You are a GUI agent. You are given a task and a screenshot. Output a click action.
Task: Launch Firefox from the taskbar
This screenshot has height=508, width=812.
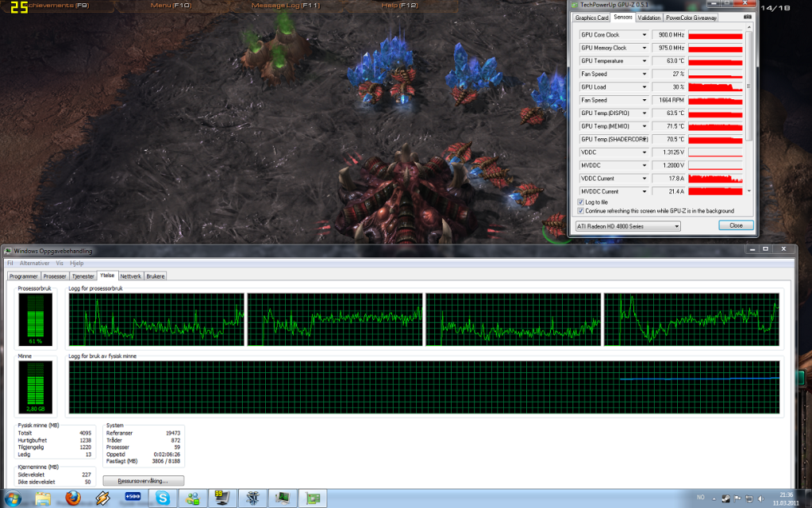pos(73,498)
